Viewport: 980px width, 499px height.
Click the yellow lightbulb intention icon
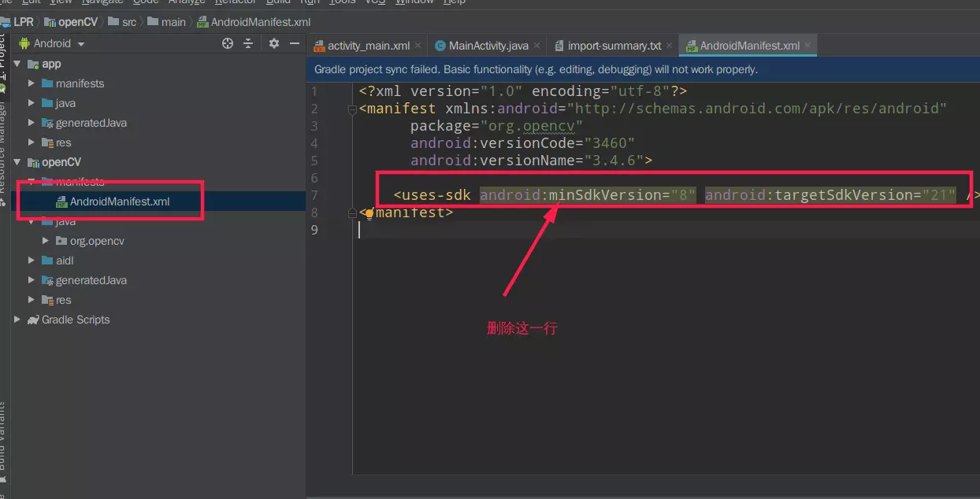[369, 213]
